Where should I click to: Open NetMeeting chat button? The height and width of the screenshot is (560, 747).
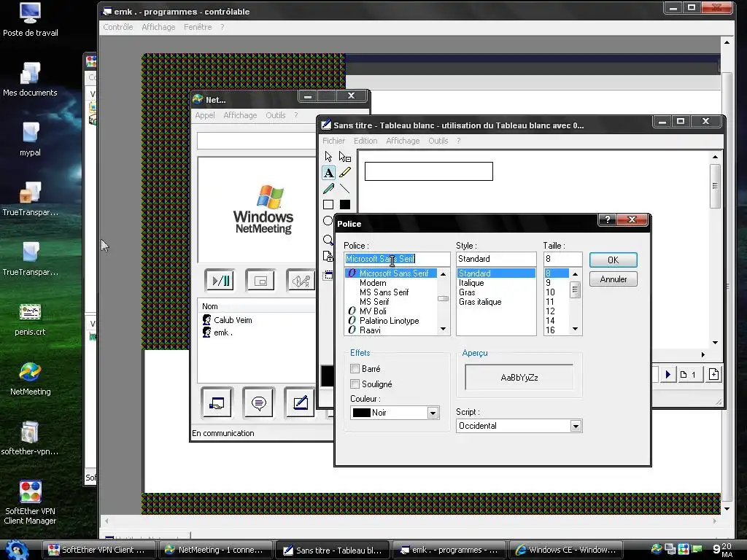[258, 402]
